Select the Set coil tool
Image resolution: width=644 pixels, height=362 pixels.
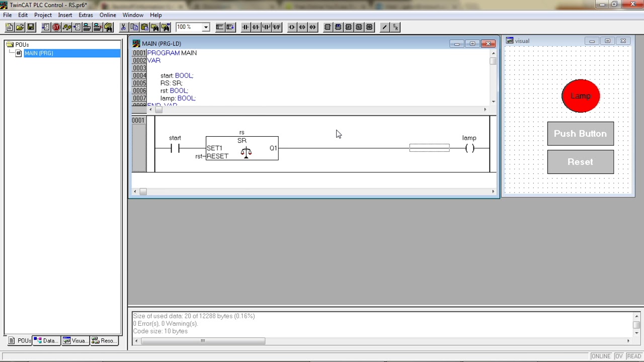tap(302, 27)
